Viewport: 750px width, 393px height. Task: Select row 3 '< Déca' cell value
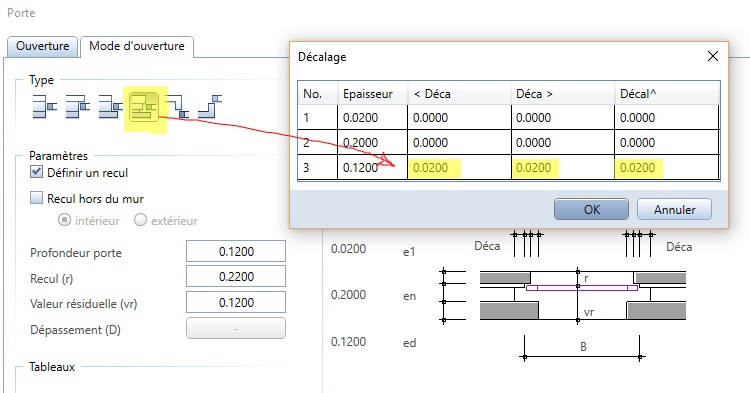459,168
